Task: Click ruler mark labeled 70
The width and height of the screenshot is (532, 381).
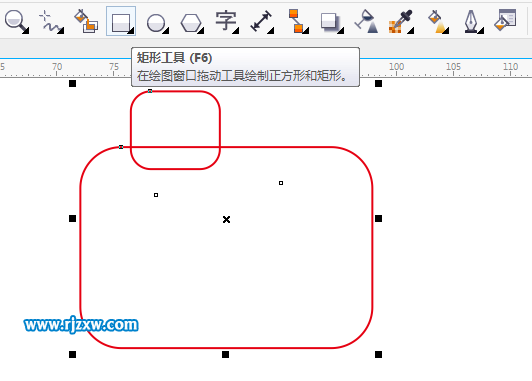Action: (57, 66)
